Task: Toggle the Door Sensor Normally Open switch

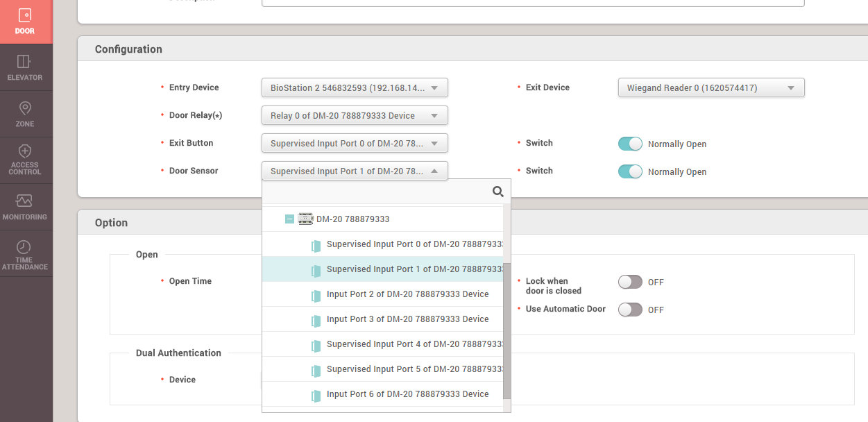Action: pyautogui.click(x=630, y=171)
